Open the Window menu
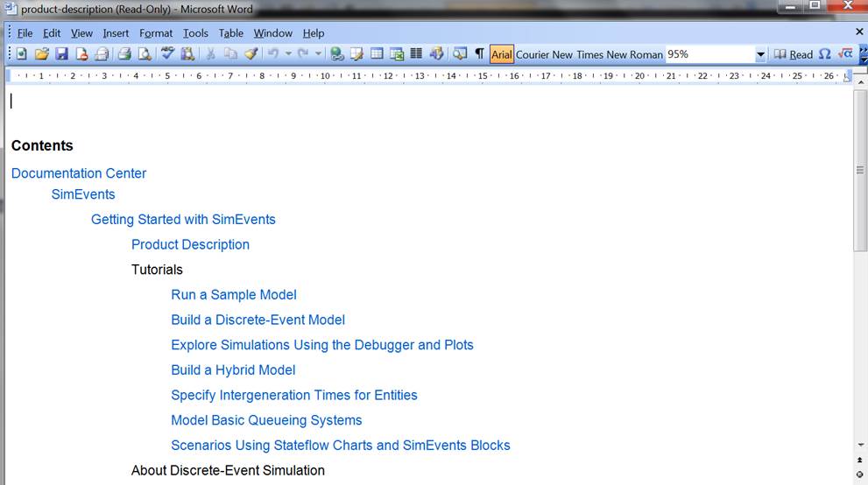This screenshot has height=485, width=868. click(x=273, y=33)
